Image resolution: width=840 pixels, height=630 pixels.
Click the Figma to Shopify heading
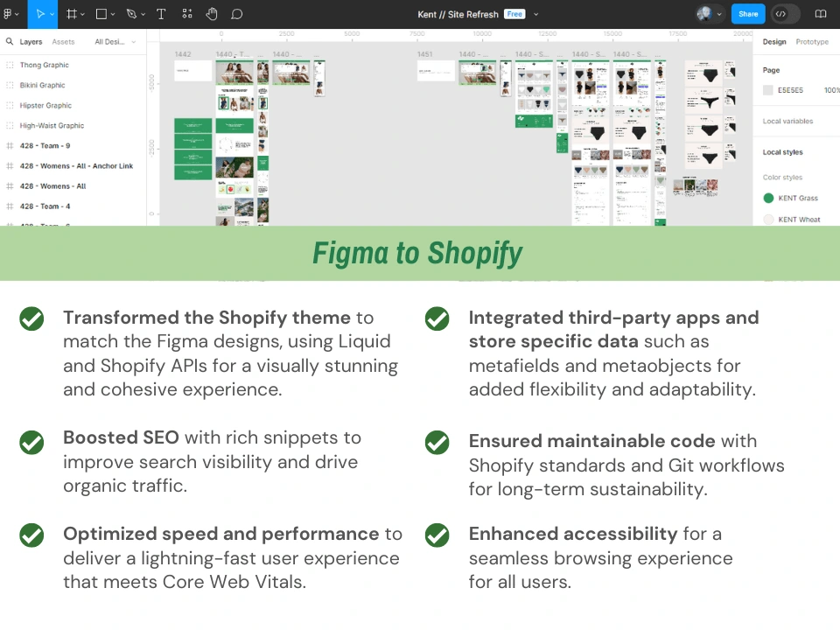pyautogui.click(x=417, y=254)
